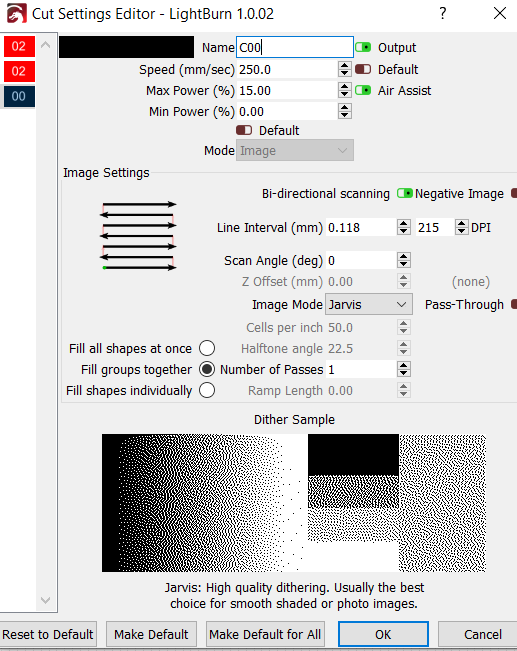Click the Reset to Default button
517x651 pixels.
[x=48, y=634]
